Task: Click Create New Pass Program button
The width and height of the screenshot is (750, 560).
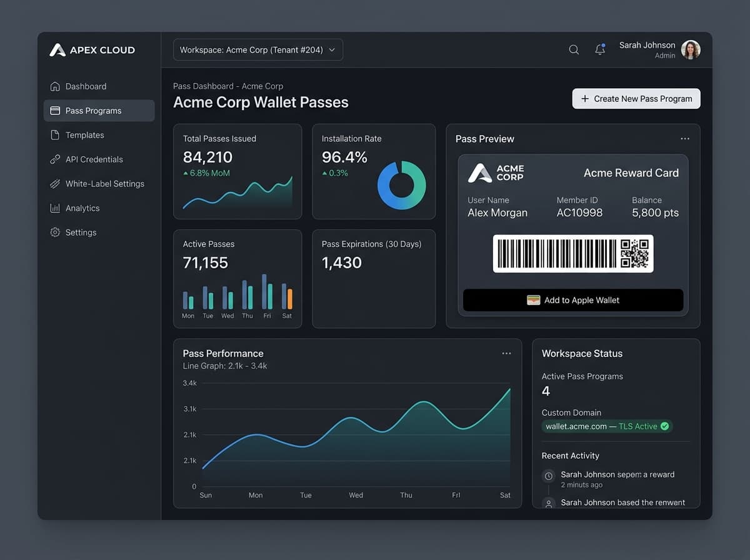Action: [636, 99]
